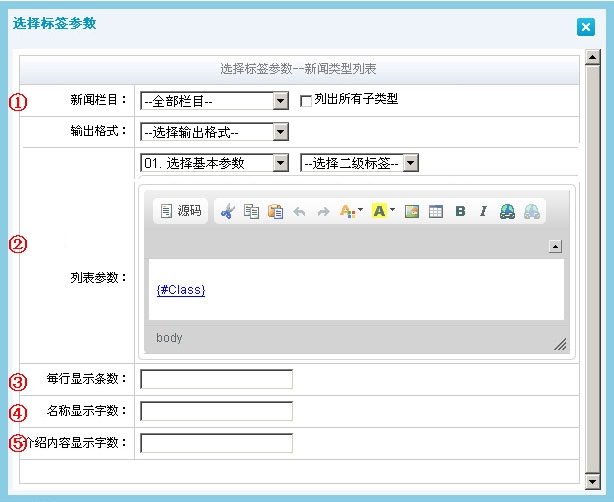Click the body path label in editor
This screenshot has width=614, height=502.
point(169,338)
